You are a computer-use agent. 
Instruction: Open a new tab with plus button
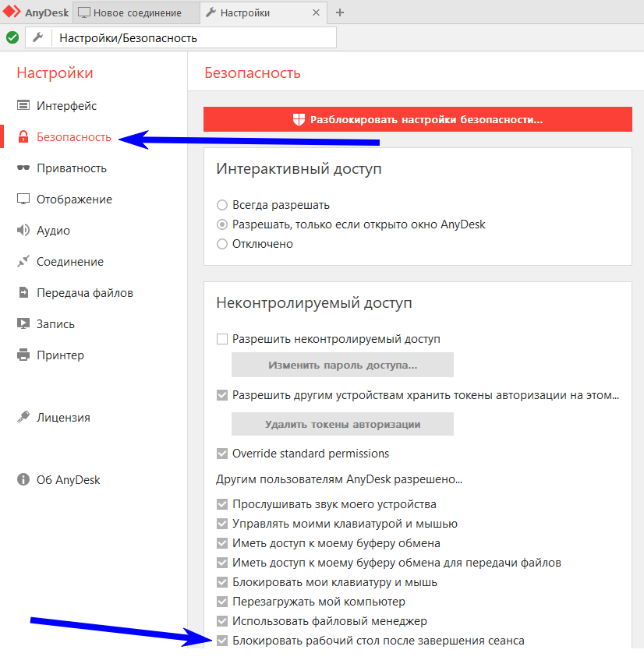pos(340,12)
